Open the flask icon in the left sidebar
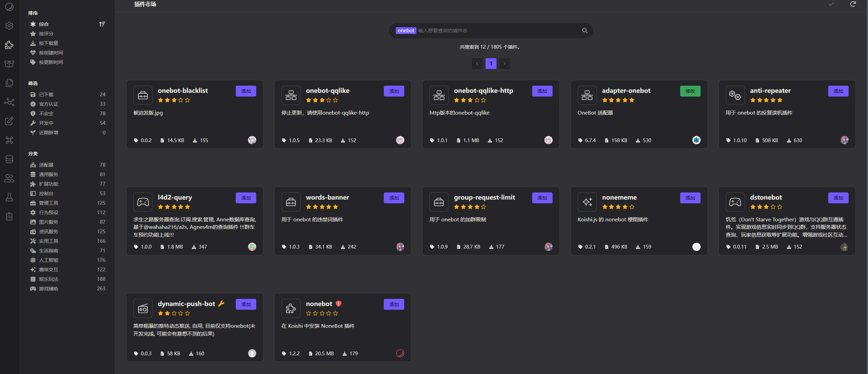This screenshot has height=374, width=868. (9, 197)
